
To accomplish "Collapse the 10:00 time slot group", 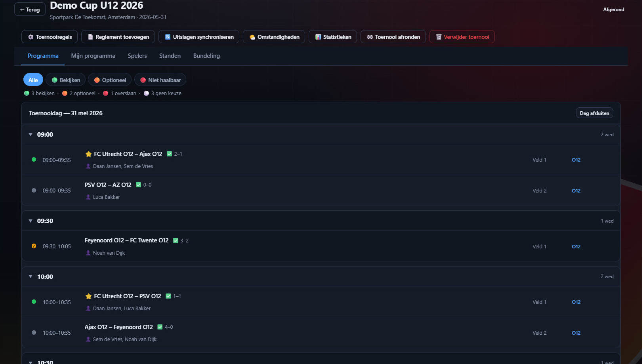I will [x=31, y=276].
